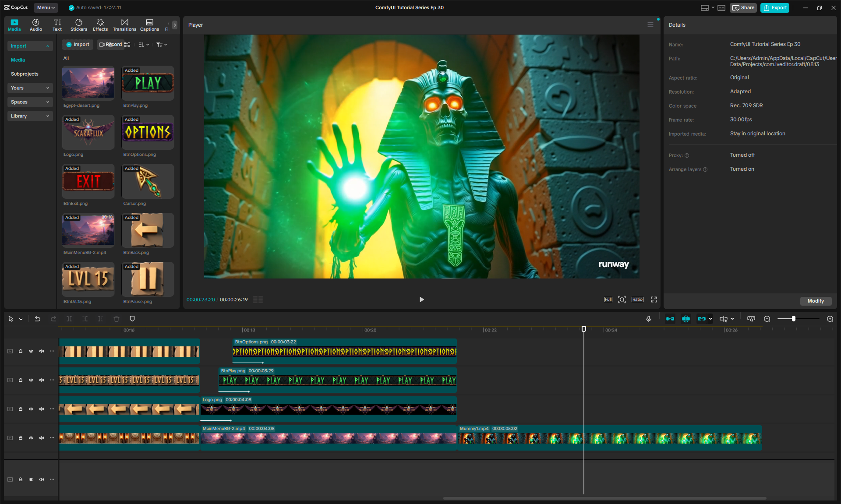The height and width of the screenshot is (504, 841).
Task: Select Subprojects in the left sidebar
Action: [25, 74]
